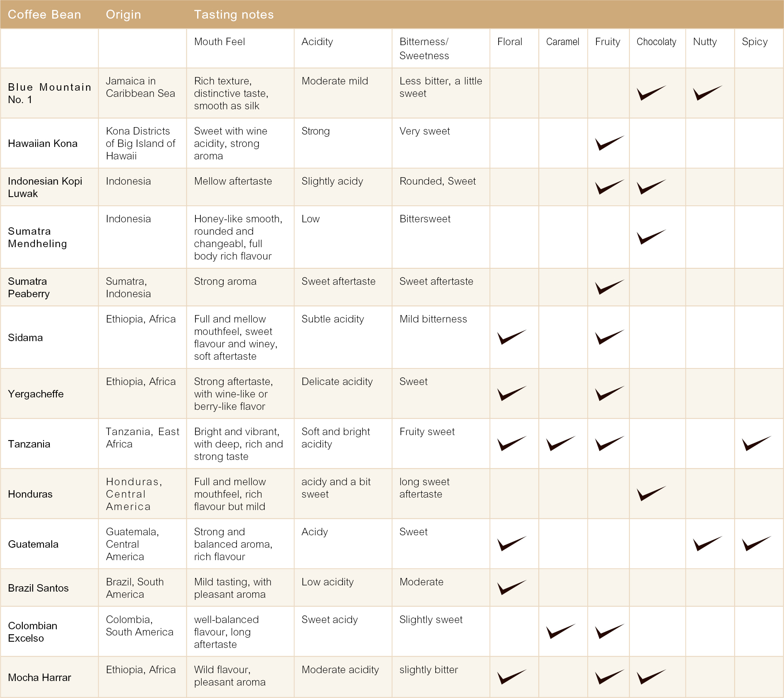The width and height of the screenshot is (784, 698).
Task: Click the Spicy column subheader
Action: point(755,42)
